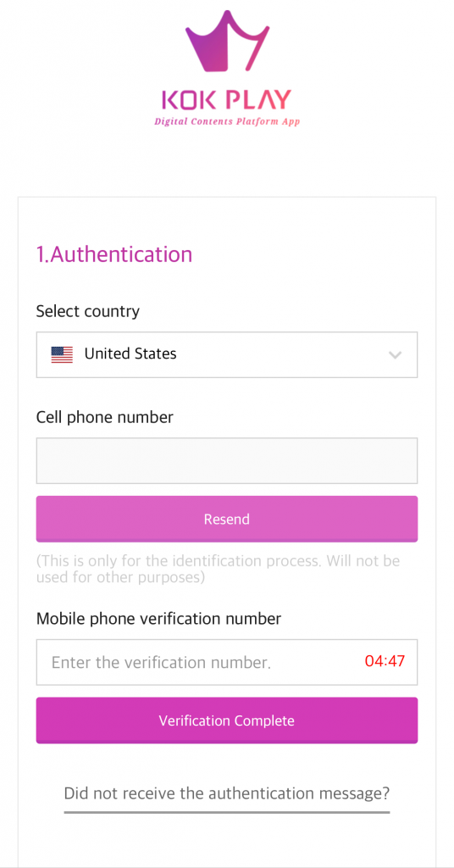454x868 pixels.
Task: Click the underline beneath the authentication help link
Action: 227,812
